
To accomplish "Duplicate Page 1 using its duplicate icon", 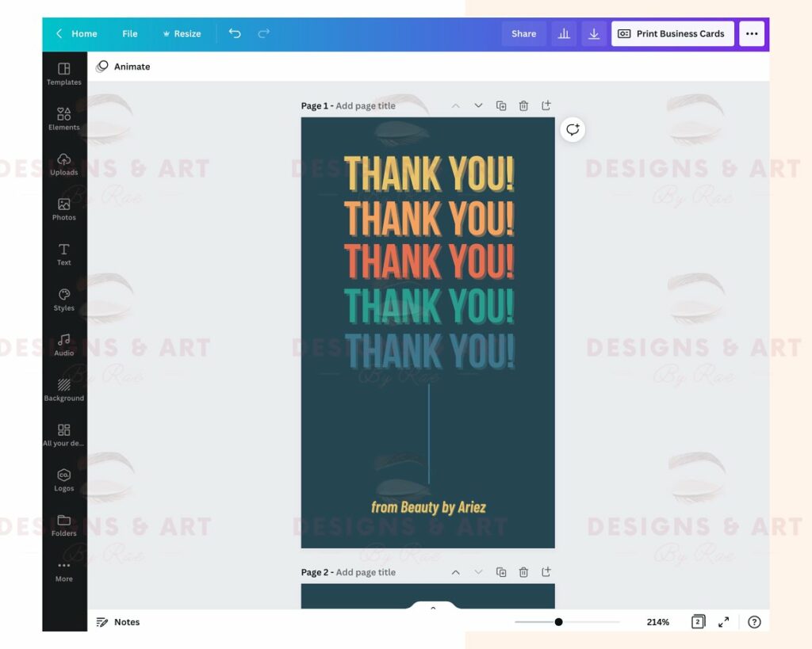I will pyautogui.click(x=500, y=105).
